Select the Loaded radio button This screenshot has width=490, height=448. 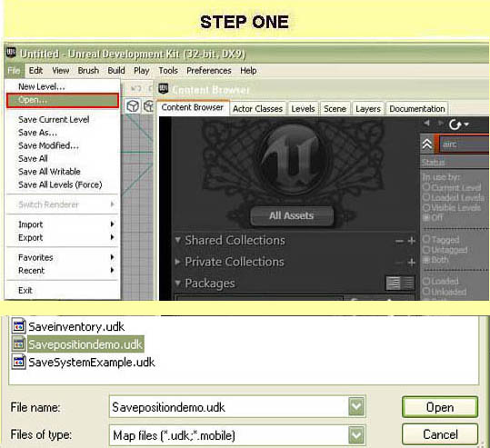(x=426, y=281)
